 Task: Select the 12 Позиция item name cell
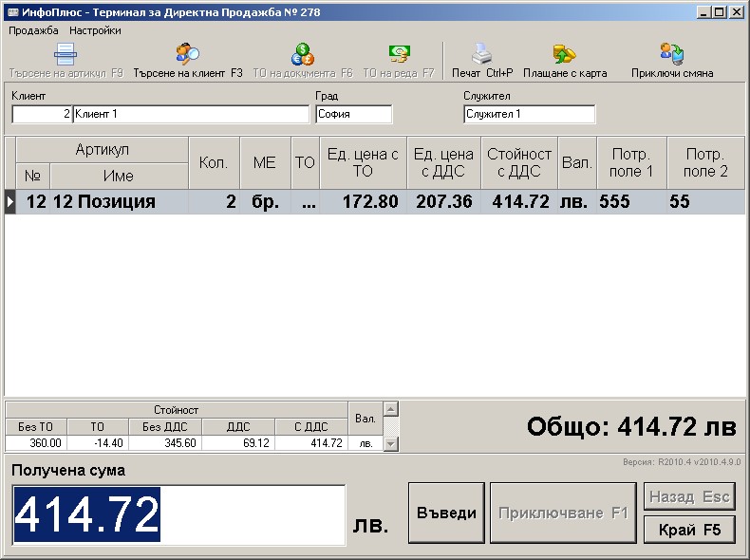119,201
